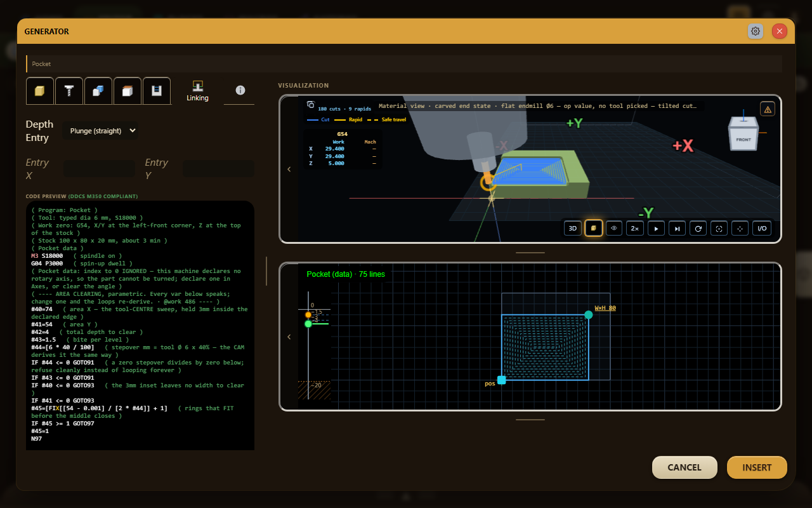Screen dimensions: 812x508
Task: Open the stock block tab
Action: pos(39,91)
